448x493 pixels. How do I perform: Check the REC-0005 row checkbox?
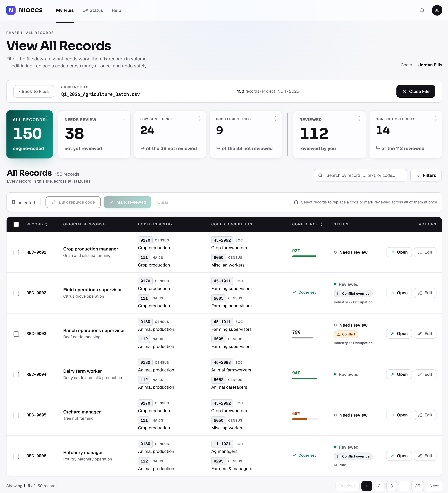[x=16, y=415]
